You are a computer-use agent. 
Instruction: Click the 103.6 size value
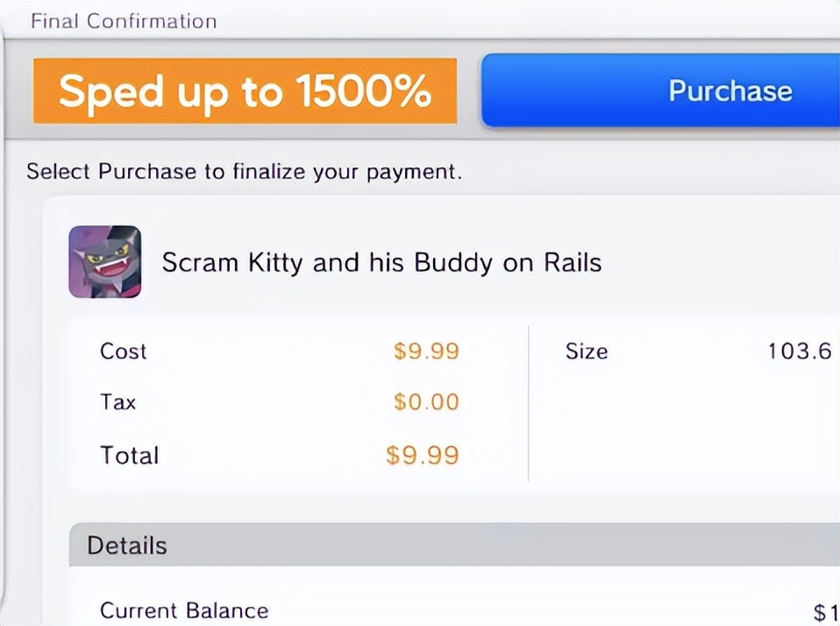(x=799, y=351)
